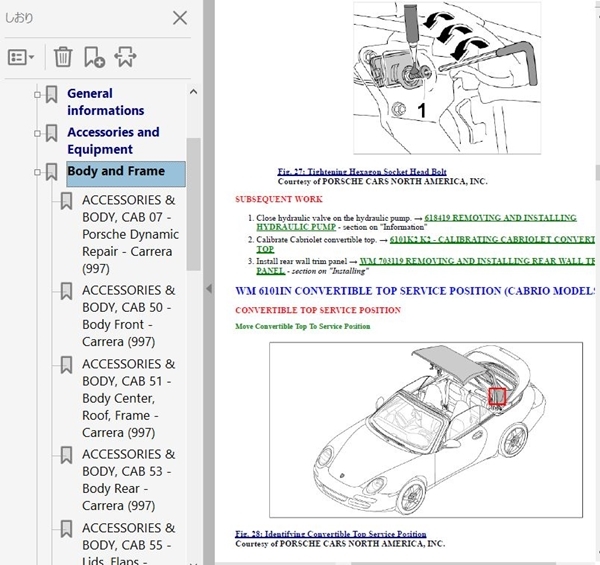Open the 6101K2 Calibrating Cabriolet Convertible Top link
The height and width of the screenshot is (565, 600).
pyautogui.click(x=425, y=244)
